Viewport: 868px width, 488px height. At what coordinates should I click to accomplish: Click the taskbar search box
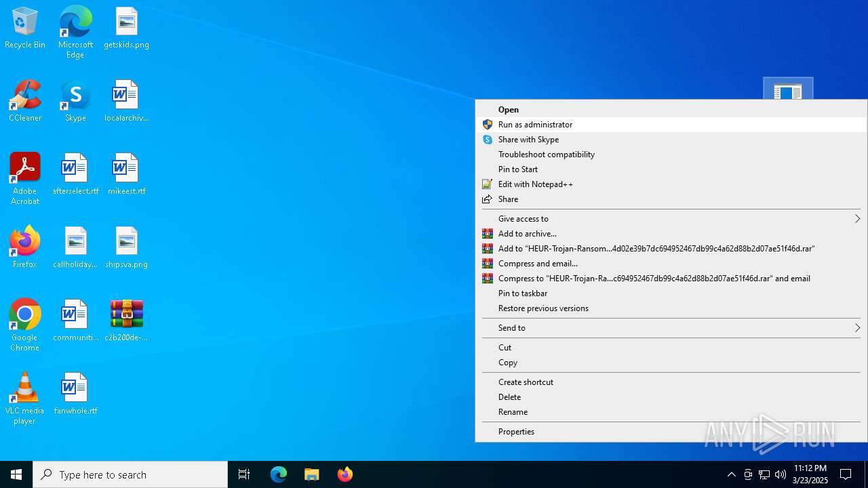pyautogui.click(x=130, y=474)
